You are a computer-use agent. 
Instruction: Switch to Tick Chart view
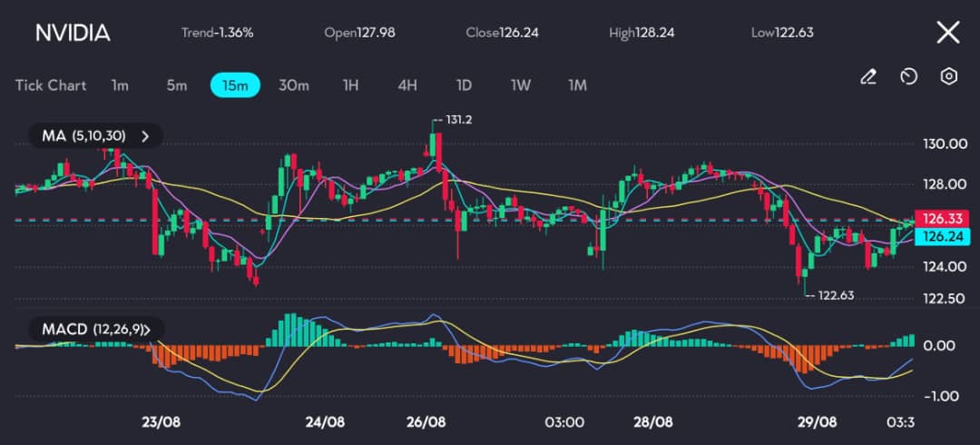(x=51, y=85)
